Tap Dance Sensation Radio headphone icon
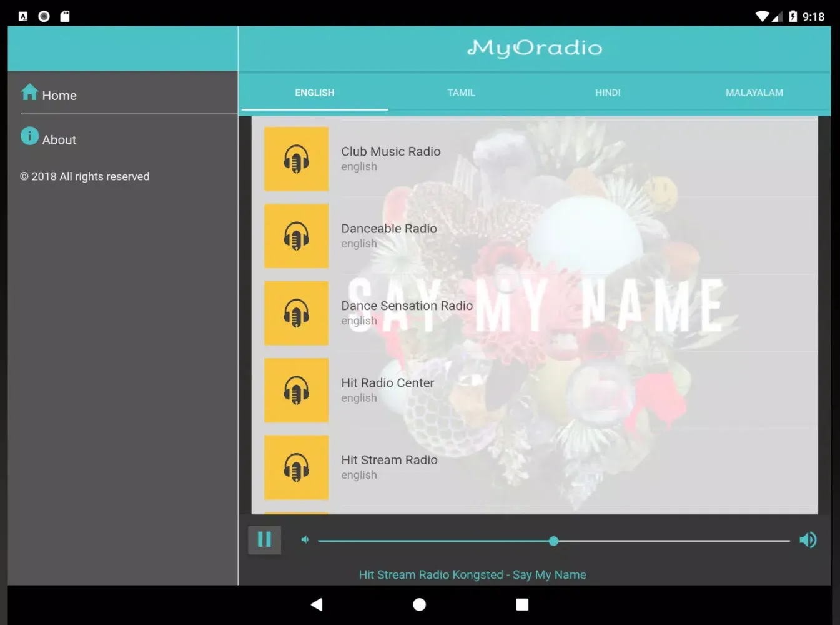This screenshot has height=625, width=840. coord(296,313)
